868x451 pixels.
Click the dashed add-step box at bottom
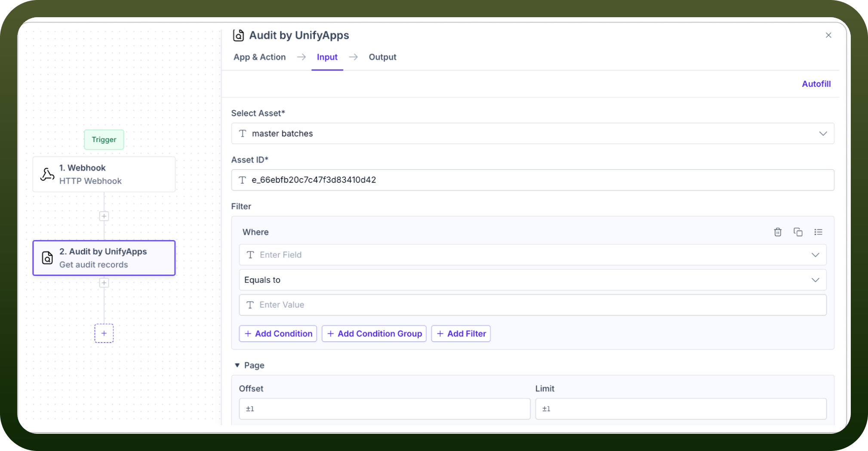[104, 333]
